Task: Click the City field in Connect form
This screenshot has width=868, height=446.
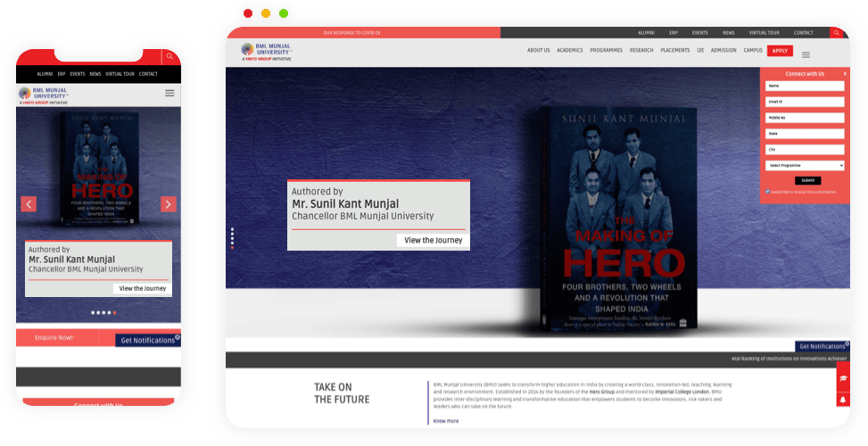Action: 805,149
